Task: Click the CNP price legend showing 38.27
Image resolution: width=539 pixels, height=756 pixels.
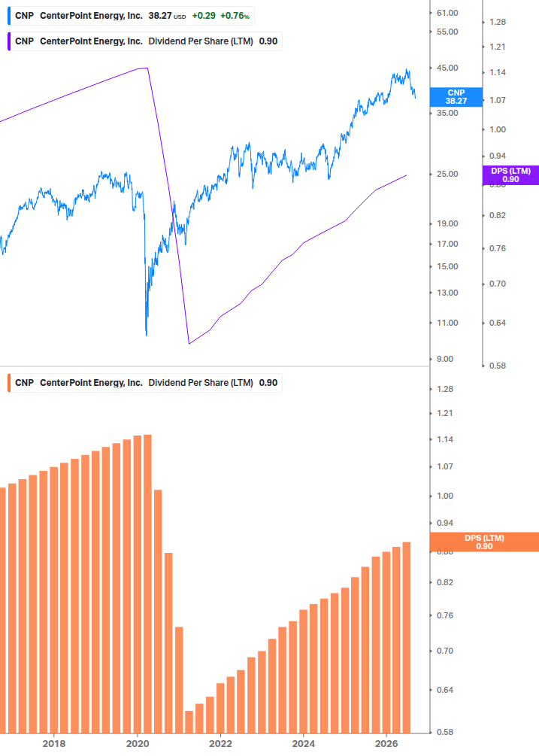Action: tap(131, 16)
